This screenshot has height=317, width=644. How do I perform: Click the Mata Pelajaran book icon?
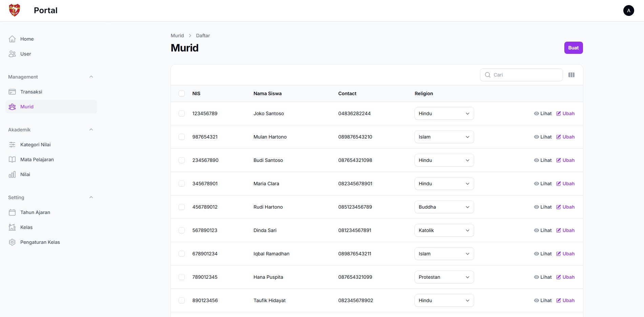pos(12,160)
